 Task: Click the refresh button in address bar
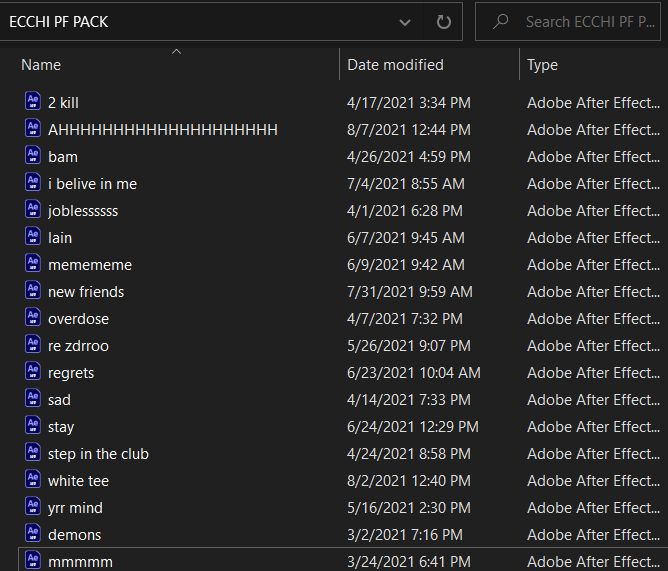coord(444,21)
